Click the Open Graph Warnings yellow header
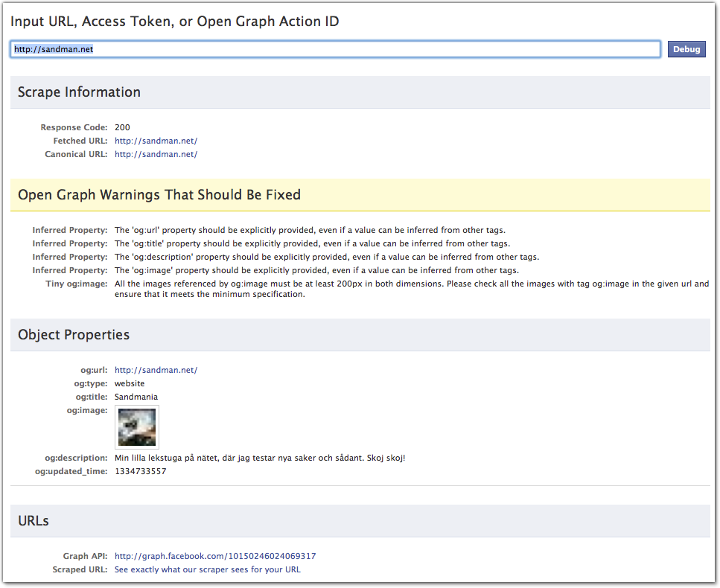This screenshot has height=588, width=720. [x=159, y=195]
